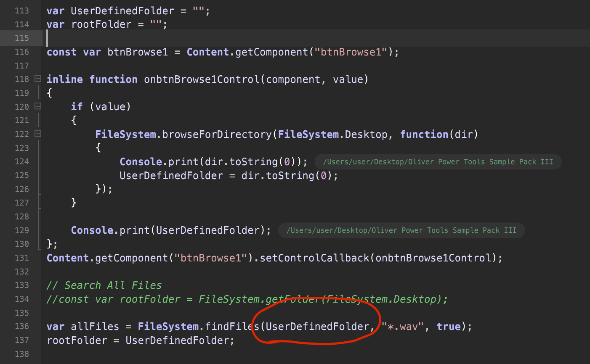Click line number 136 to set breakpoint
Image resolution: width=590 pixels, height=364 pixels.
coord(22,326)
